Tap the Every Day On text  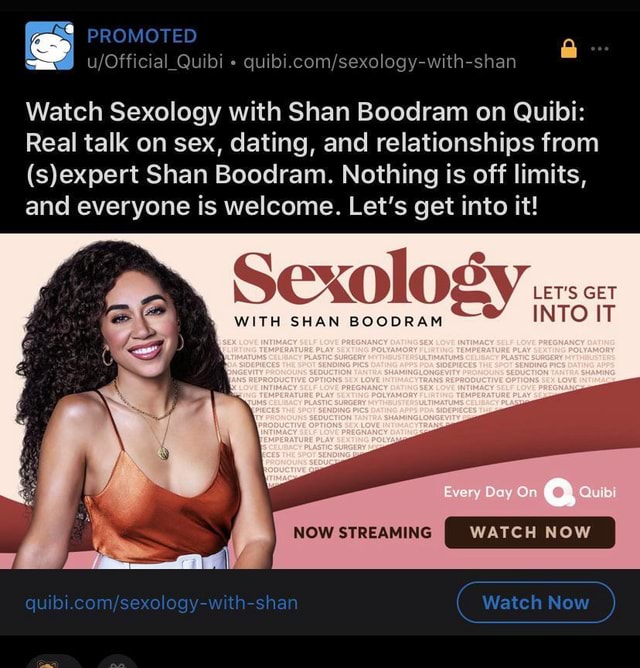point(490,492)
